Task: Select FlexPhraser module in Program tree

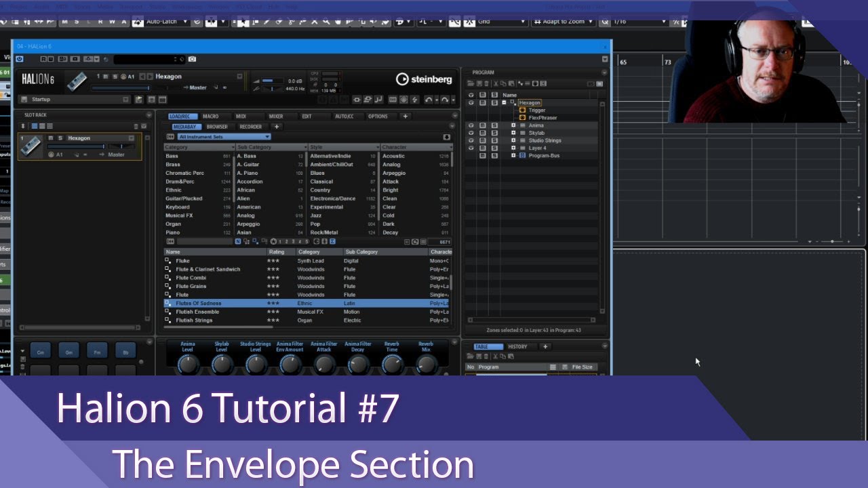Action: [x=542, y=118]
